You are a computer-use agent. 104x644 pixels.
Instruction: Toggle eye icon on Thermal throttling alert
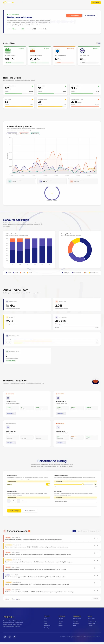[94, 583]
